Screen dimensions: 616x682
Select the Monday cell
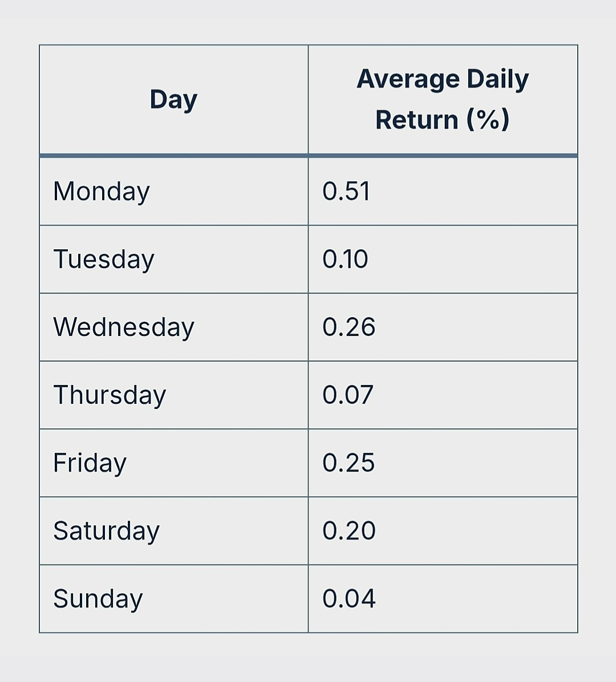102,192
